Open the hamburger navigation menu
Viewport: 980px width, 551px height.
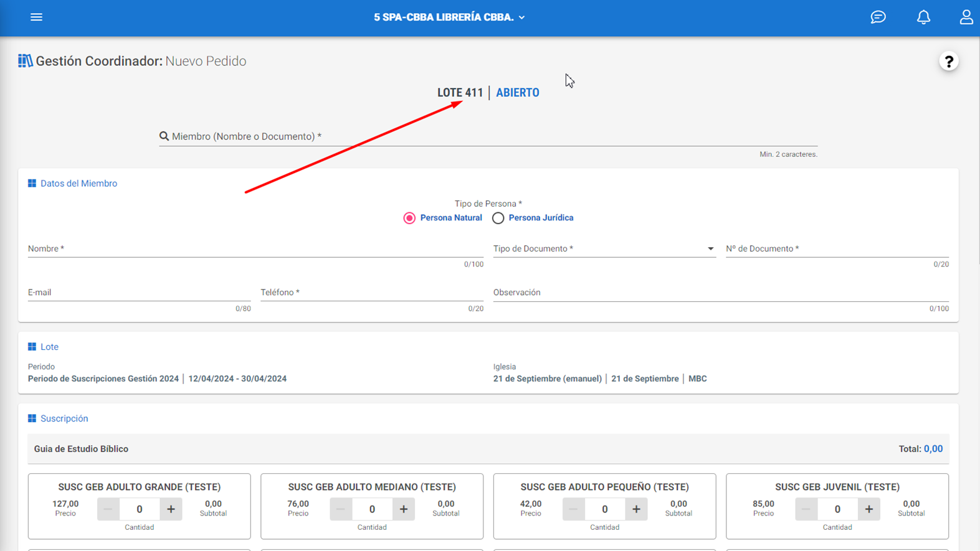[36, 17]
